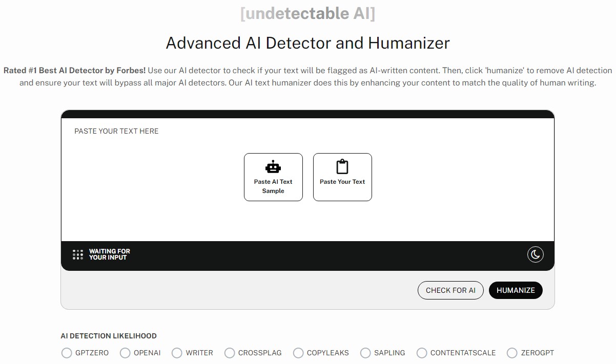Select the CONTENTATSCALE detector circle
Viewport: 616px width, 364px height.
click(x=422, y=353)
